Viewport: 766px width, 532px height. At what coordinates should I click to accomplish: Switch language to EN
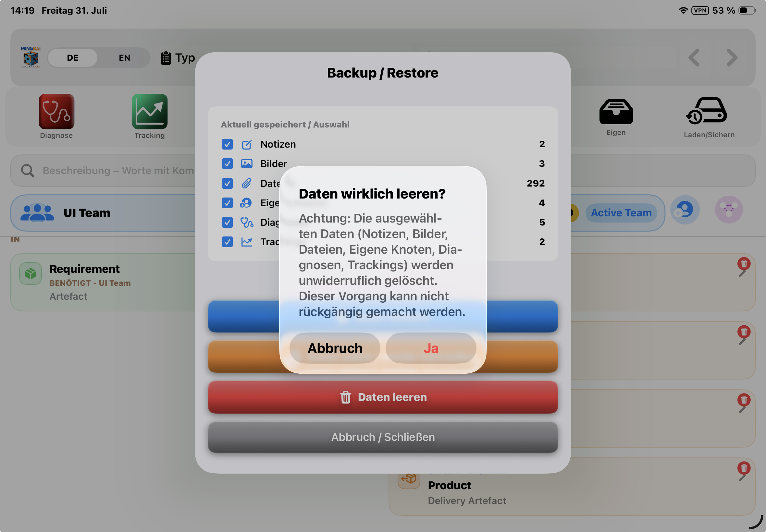click(124, 58)
